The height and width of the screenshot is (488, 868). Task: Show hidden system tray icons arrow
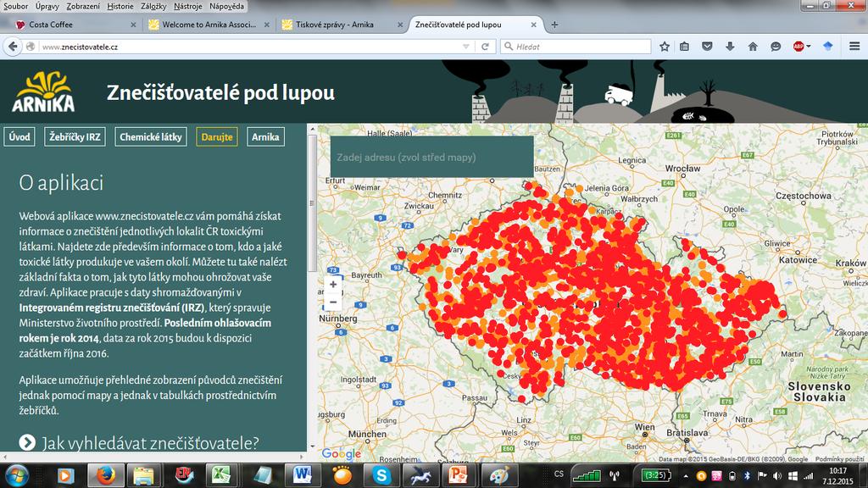point(686,476)
